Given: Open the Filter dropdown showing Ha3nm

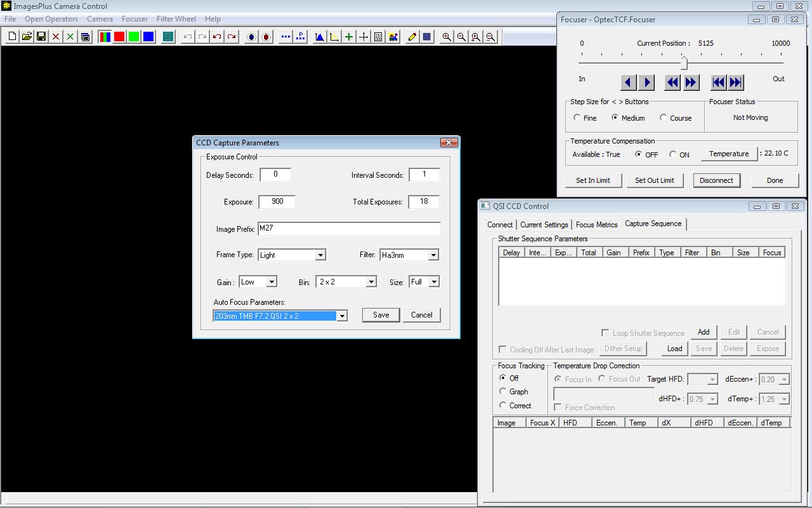Looking at the screenshot, I should coord(433,255).
